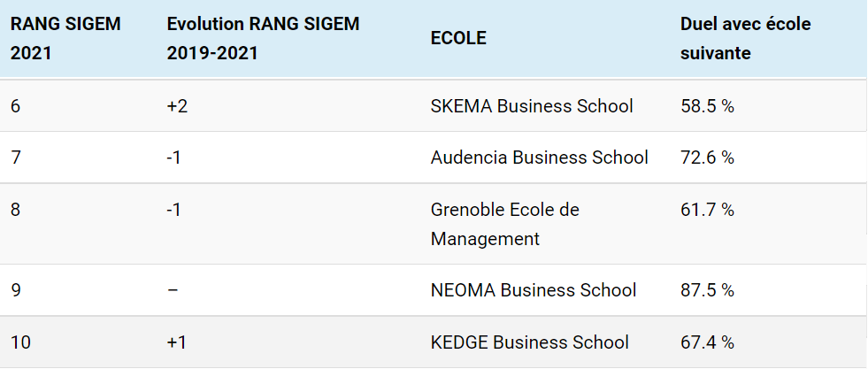This screenshot has height=369, width=868.
Task: Click the 67.4 % duel value
Action: (x=707, y=342)
